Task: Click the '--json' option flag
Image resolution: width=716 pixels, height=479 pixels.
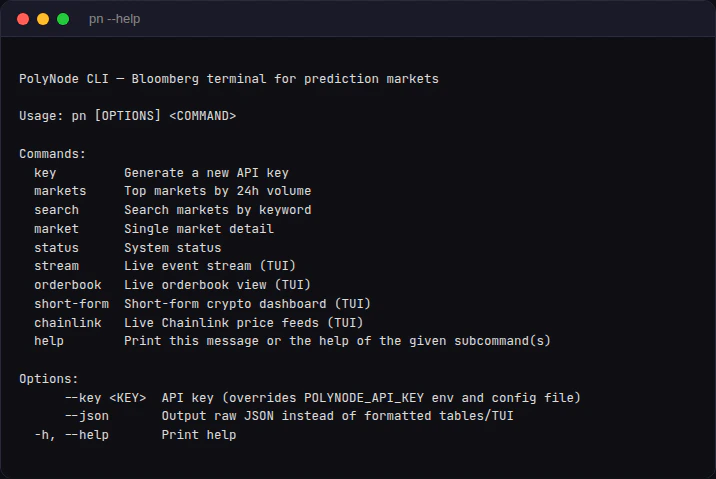Action: click(86, 415)
